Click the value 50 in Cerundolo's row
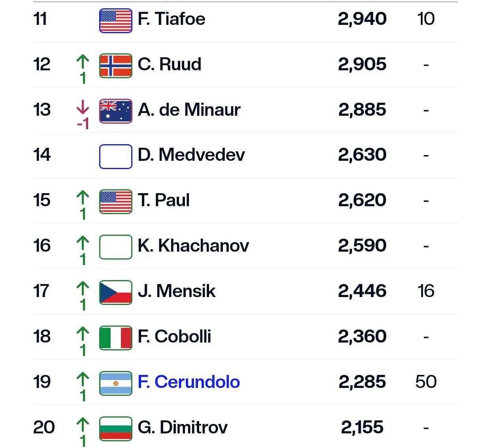Viewport: 490px width, 448px height. click(x=426, y=382)
